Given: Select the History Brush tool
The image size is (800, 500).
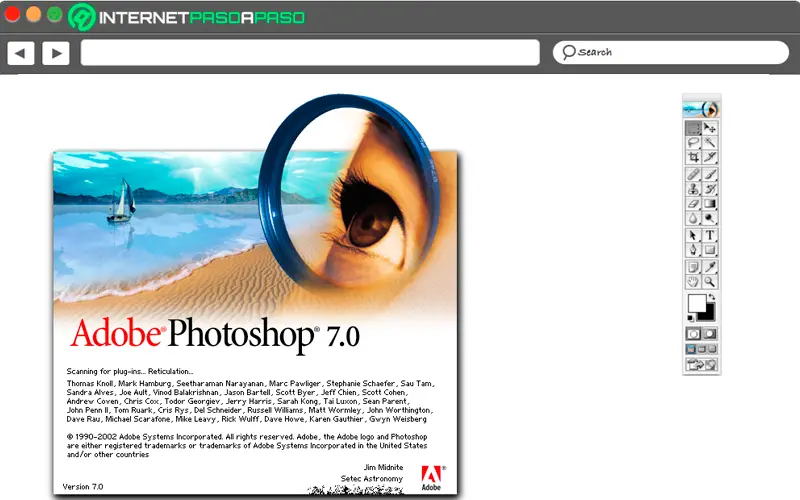Looking at the screenshot, I should [710, 189].
